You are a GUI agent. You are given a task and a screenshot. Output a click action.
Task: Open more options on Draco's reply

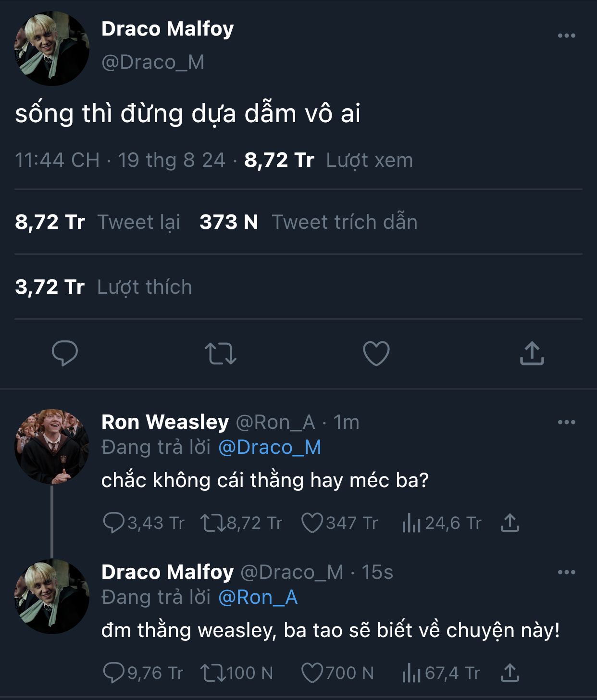(x=566, y=572)
